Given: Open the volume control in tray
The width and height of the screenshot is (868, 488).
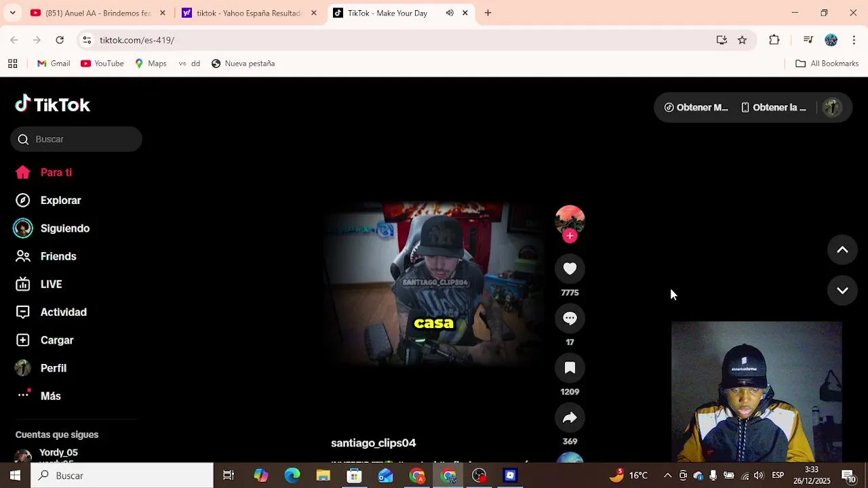Looking at the screenshot, I should click(758, 476).
